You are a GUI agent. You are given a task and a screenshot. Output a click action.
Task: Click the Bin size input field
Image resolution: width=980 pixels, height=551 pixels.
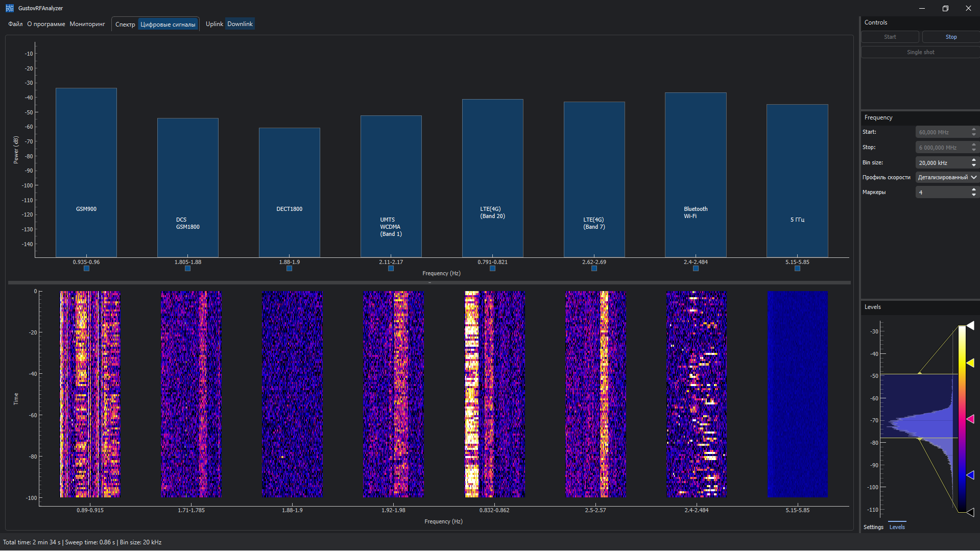tap(942, 163)
